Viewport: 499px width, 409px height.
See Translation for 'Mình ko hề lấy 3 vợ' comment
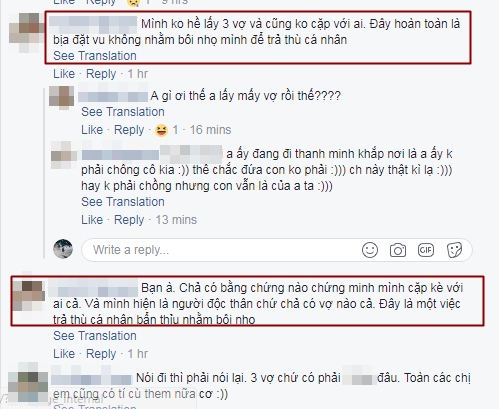click(x=95, y=56)
